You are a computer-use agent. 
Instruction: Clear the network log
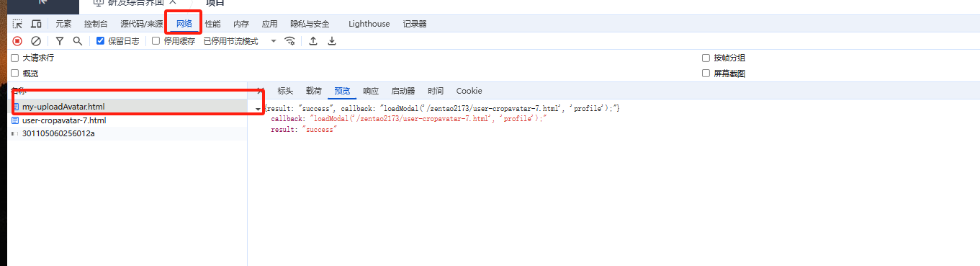(x=36, y=41)
